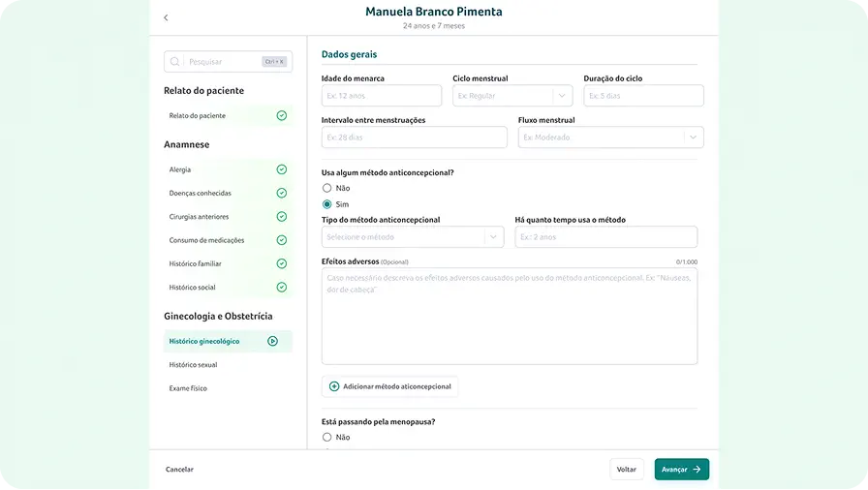Screen dimensions: 868x490
Task: Open the Exame físico section
Action: point(188,388)
